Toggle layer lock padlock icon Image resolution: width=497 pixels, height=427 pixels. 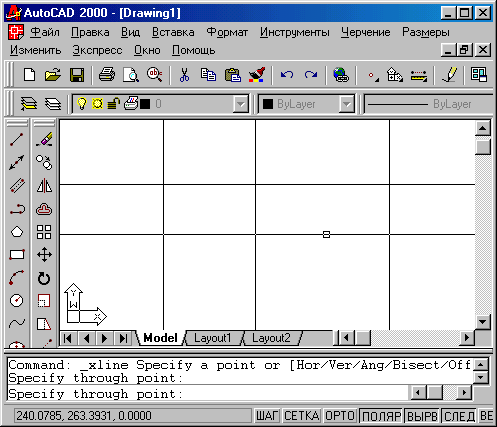point(113,104)
